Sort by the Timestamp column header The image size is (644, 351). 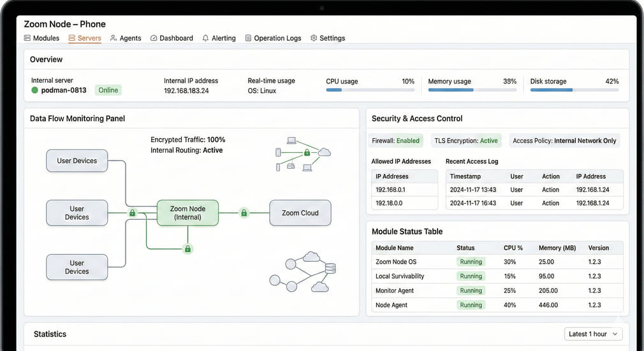(x=465, y=176)
